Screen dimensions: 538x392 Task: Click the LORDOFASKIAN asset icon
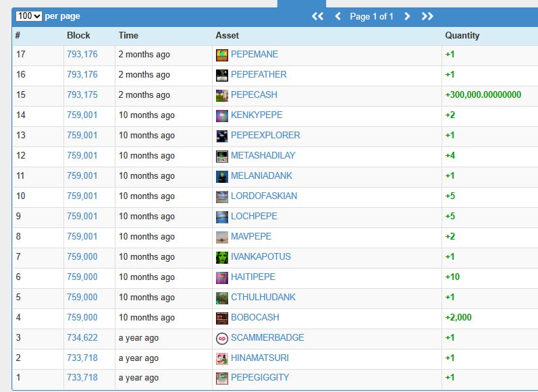222,197
